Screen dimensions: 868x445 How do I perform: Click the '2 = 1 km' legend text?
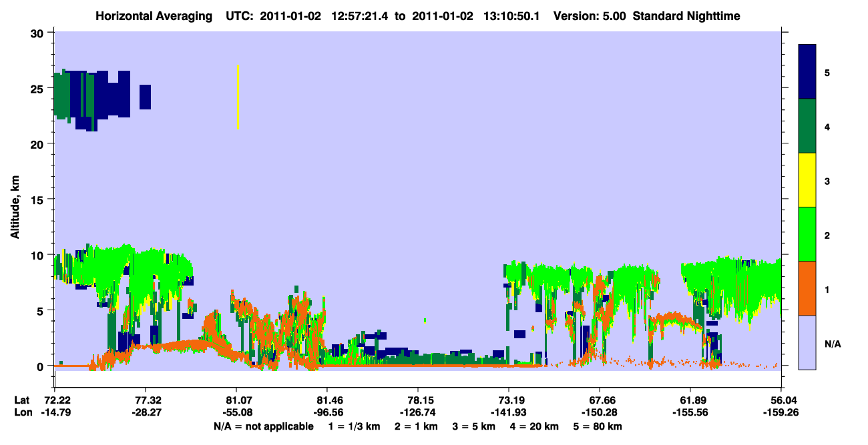point(417,426)
